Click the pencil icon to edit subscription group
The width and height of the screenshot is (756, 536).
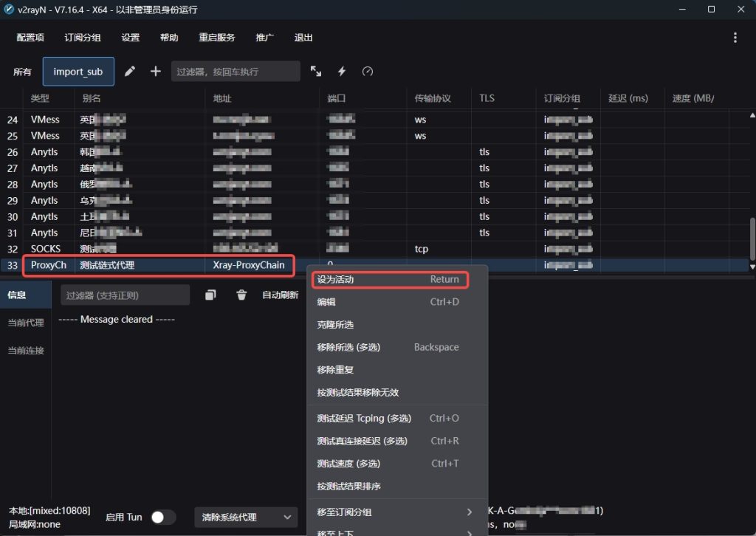coord(130,72)
